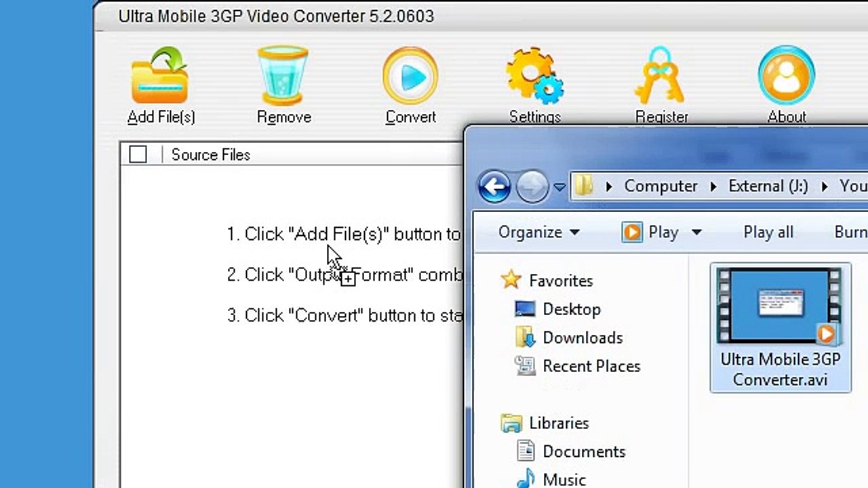Click the Recent Places icon
868x488 pixels.
click(525, 366)
